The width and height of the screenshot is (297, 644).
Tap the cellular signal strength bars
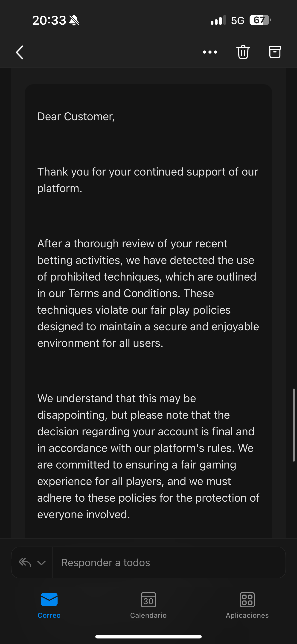click(x=218, y=20)
